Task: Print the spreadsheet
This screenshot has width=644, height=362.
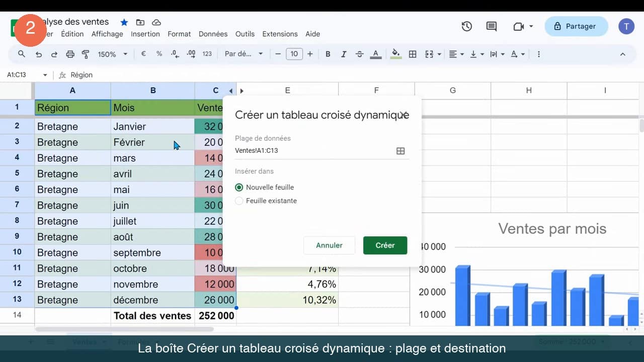Action: (70, 54)
